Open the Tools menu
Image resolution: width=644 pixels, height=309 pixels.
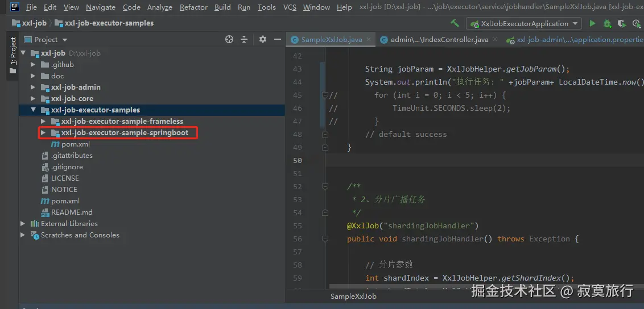click(267, 7)
